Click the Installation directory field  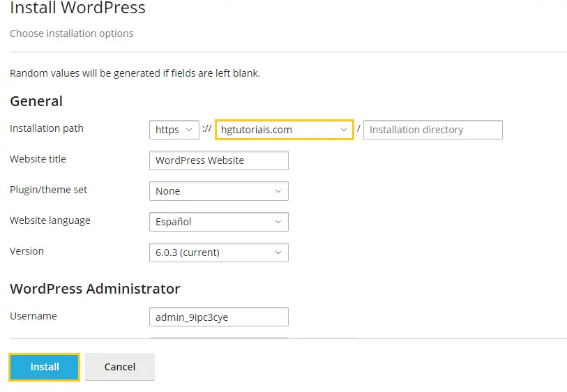point(433,130)
